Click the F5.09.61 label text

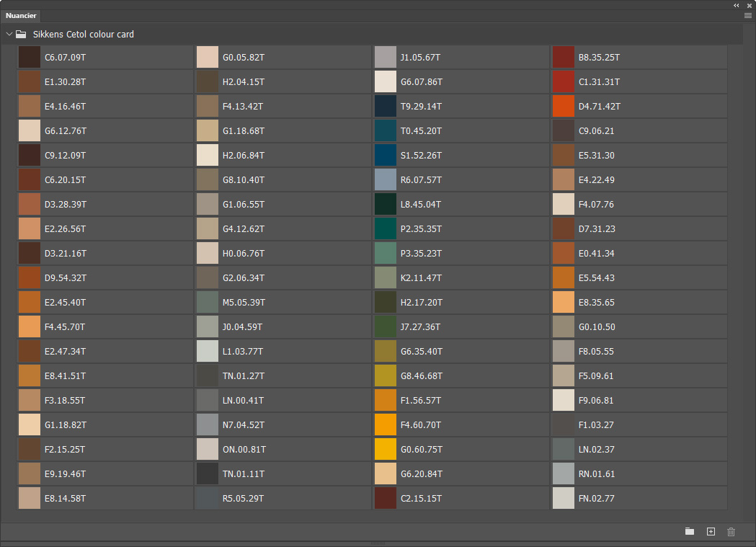[596, 376]
